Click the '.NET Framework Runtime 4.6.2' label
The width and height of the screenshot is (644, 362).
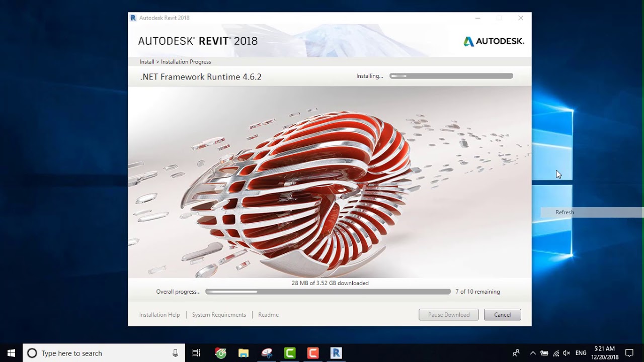(x=201, y=77)
